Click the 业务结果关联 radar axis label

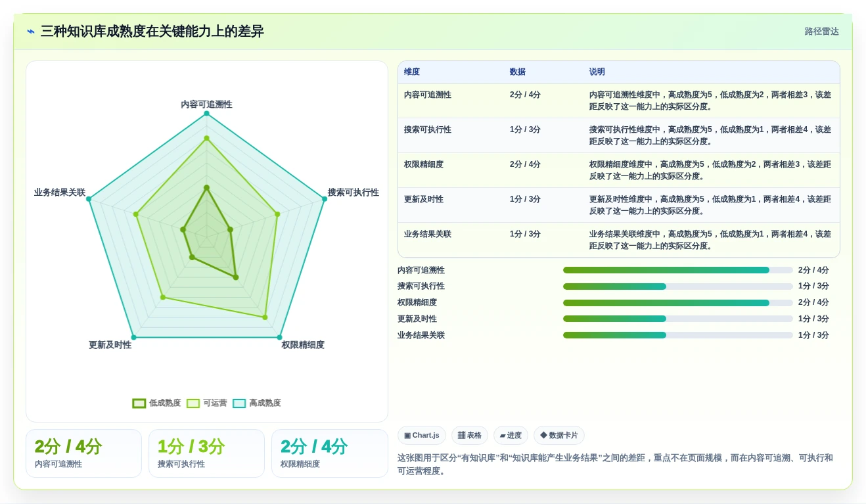[x=60, y=193]
